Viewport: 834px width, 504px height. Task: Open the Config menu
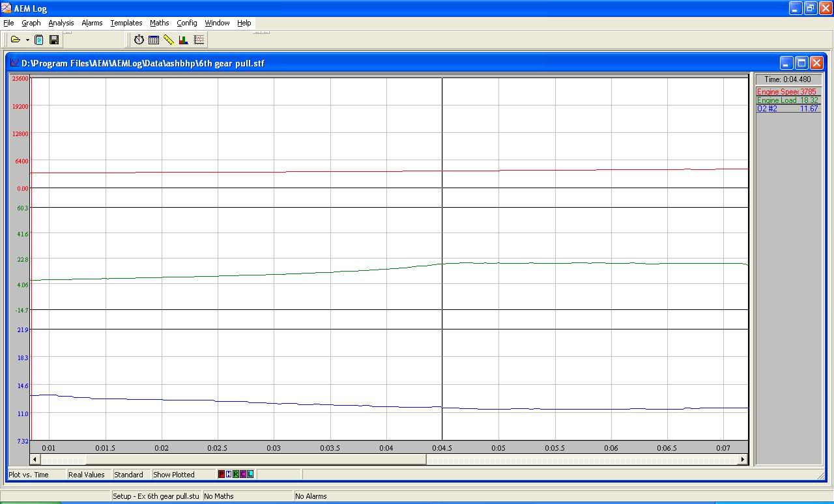[x=187, y=23]
